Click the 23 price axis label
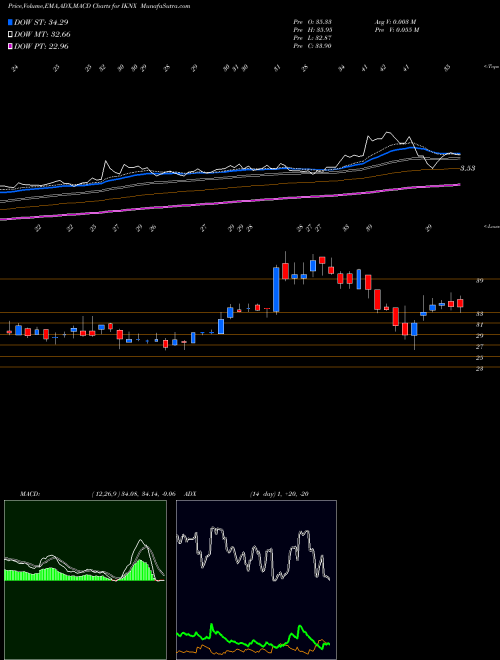This screenshot has height=660, width=500. click(x=480, y=369)
